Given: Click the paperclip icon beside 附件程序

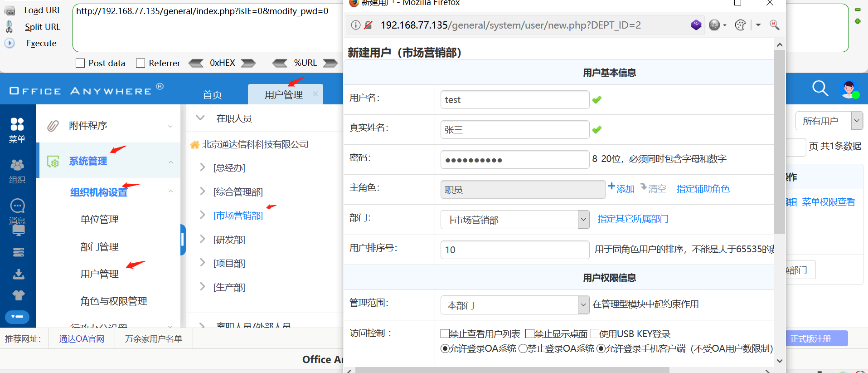Looking at the screenshot, I should pos(53,126).
